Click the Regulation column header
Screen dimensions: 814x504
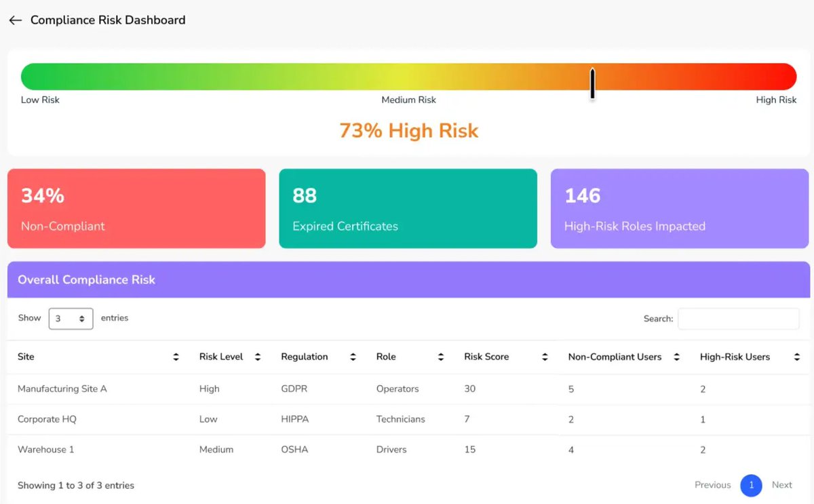coord(305,357)
